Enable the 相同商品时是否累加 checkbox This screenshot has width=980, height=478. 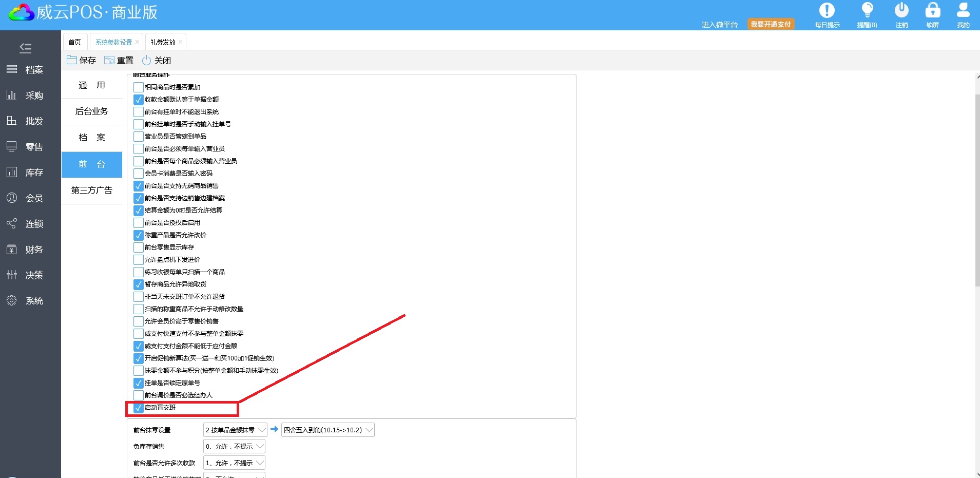tap(139, 87)
